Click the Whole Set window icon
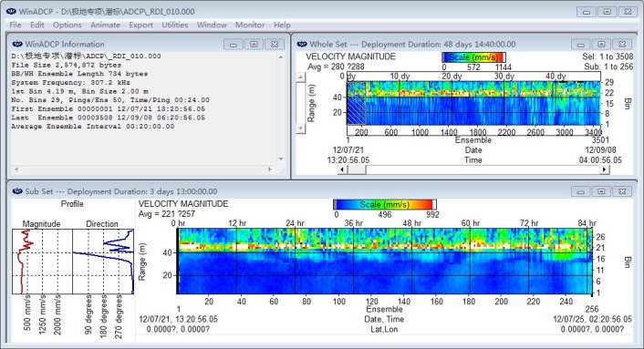This screenshot has width=644, height=349. [302, 44]
